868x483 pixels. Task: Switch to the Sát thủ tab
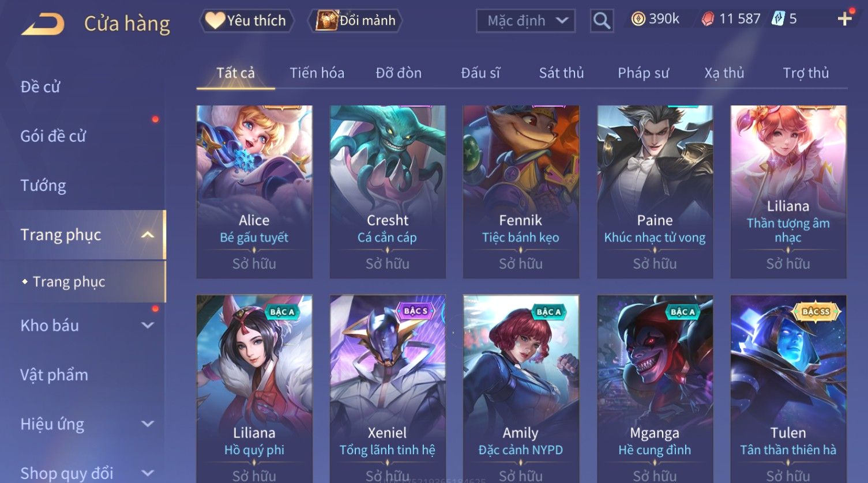click(x=561, y=73)
